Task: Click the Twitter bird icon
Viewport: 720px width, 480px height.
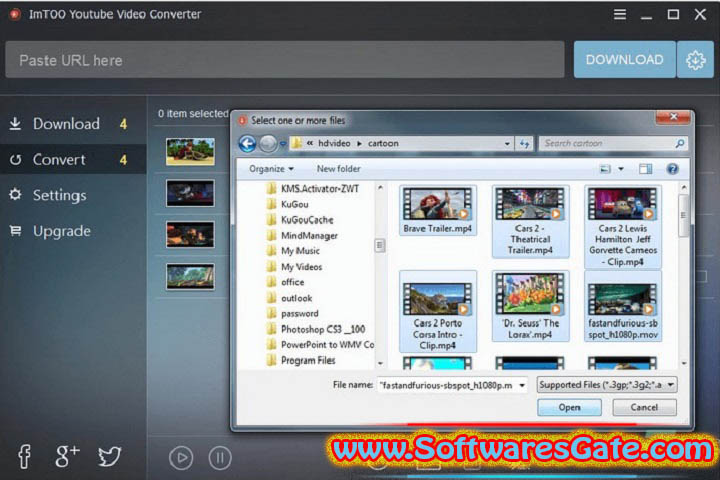Action: coord(109,456)
